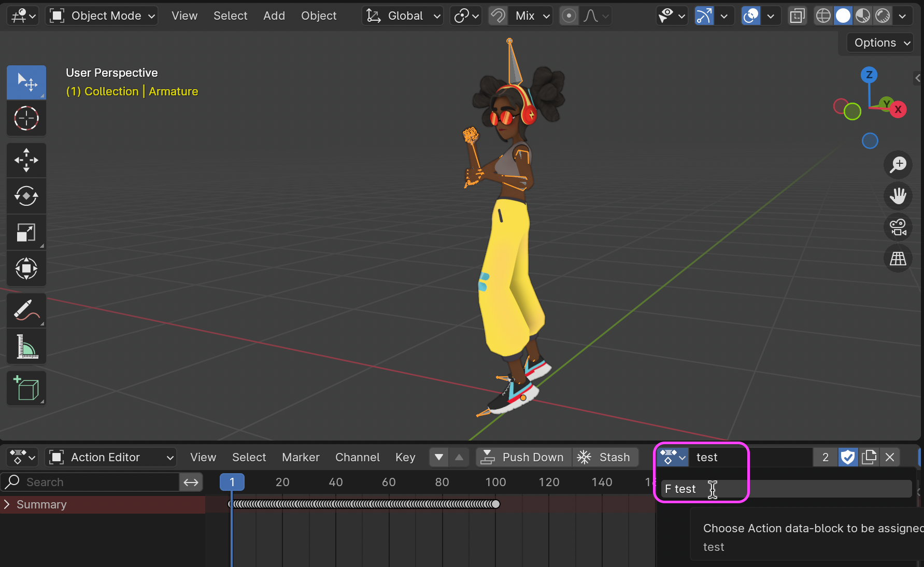Click the action layer up arrow
This screenshot has height=567, width=924.
pos(459,457)
